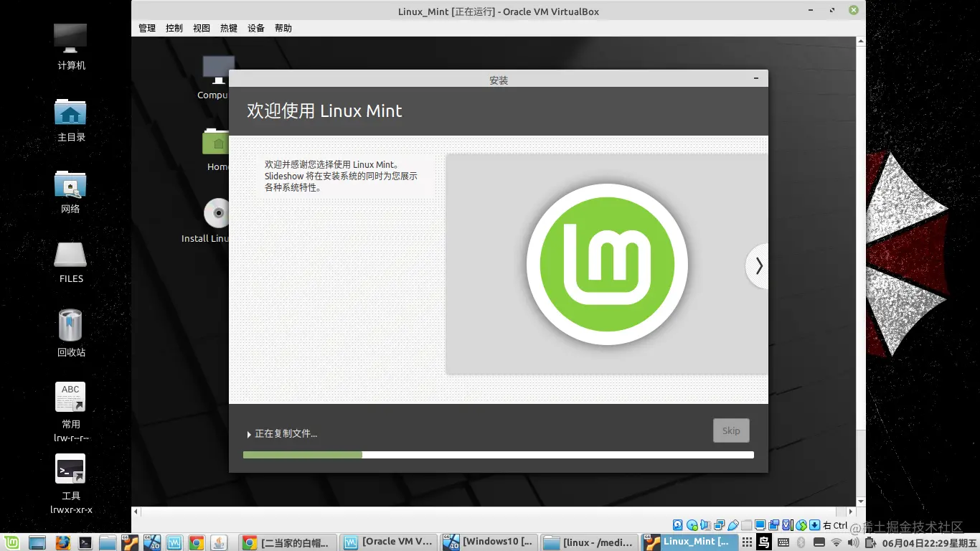
Task: Click the battery tray icon
Action: point(870,542)
